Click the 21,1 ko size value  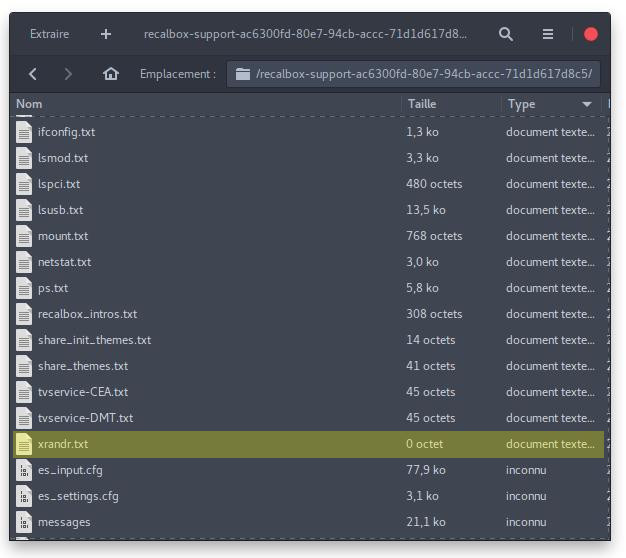point(426,522)
